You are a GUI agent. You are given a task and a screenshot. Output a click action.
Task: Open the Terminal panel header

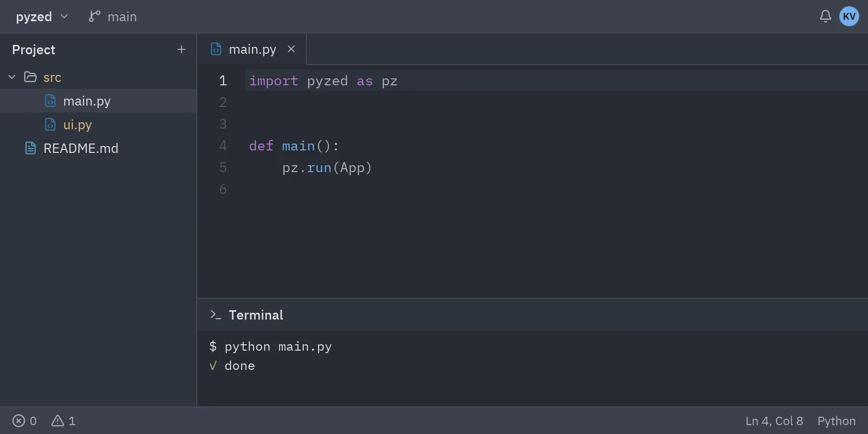[533, 315]
